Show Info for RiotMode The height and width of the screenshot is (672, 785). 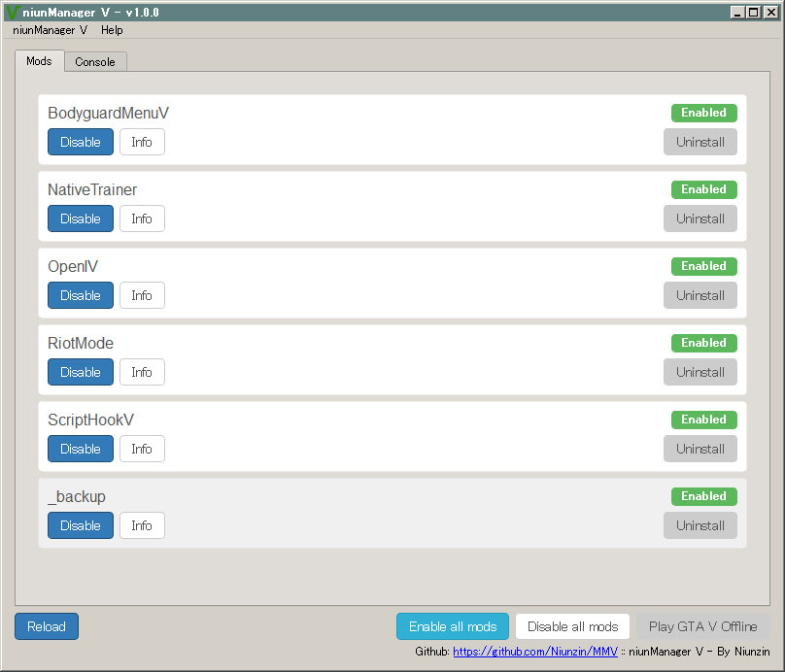pos(142,372)
